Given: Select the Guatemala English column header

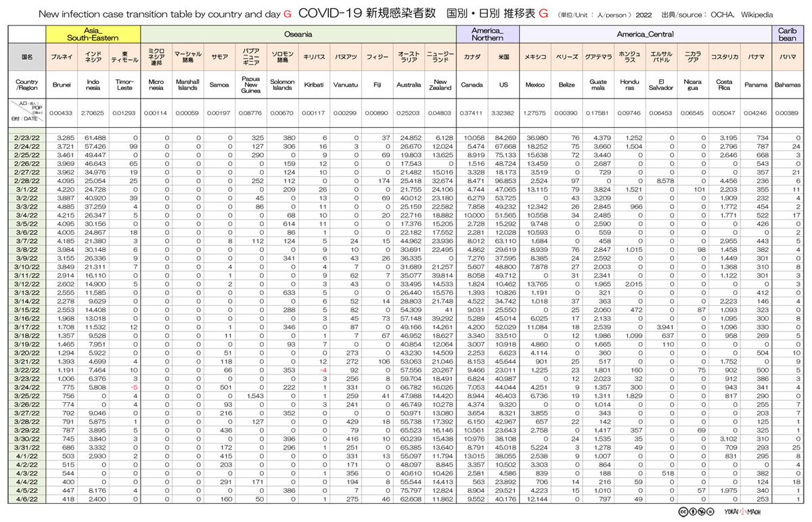Looking at the screenshot, I should click(x=598, y=85).
